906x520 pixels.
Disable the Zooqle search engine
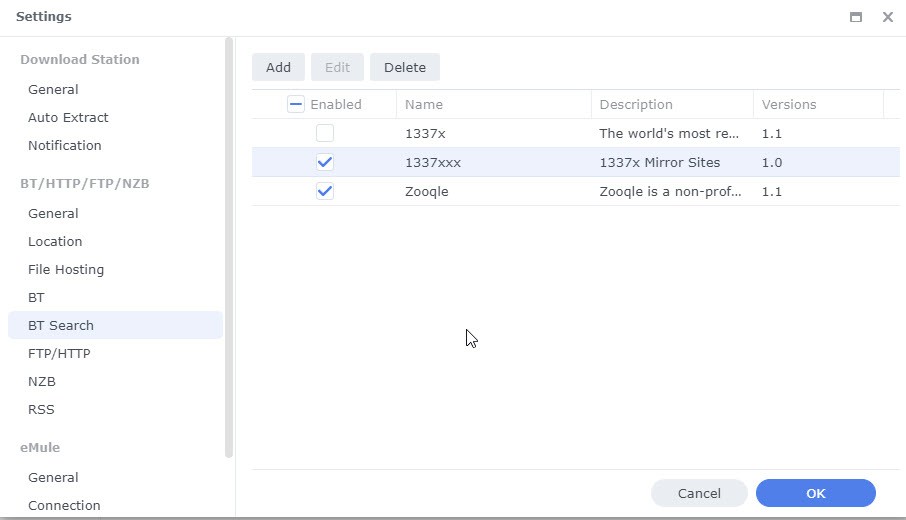[325, 191]
